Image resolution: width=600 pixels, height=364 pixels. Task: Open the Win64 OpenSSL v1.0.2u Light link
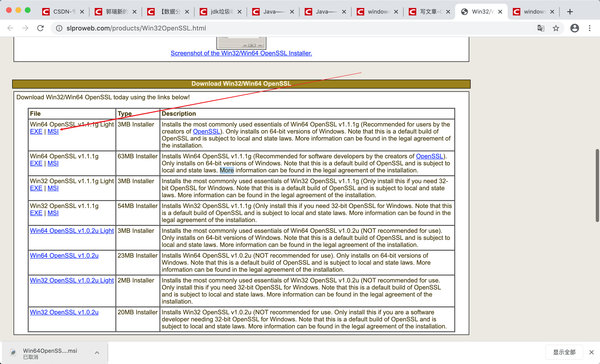coord(71,231)
